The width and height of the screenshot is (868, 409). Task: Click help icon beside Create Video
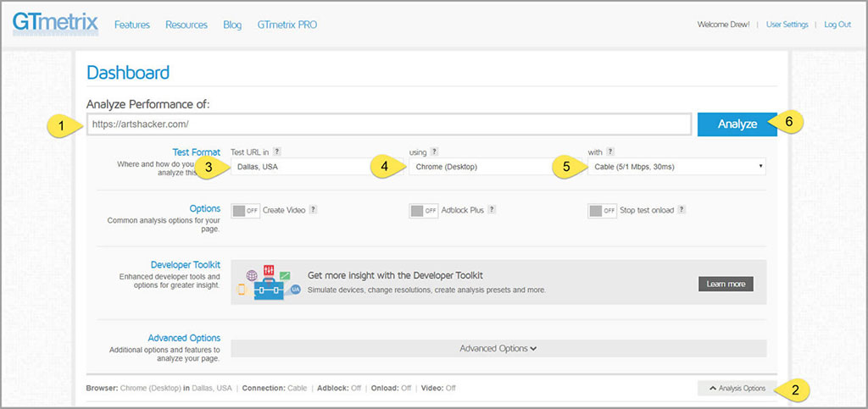click(313, 210)
